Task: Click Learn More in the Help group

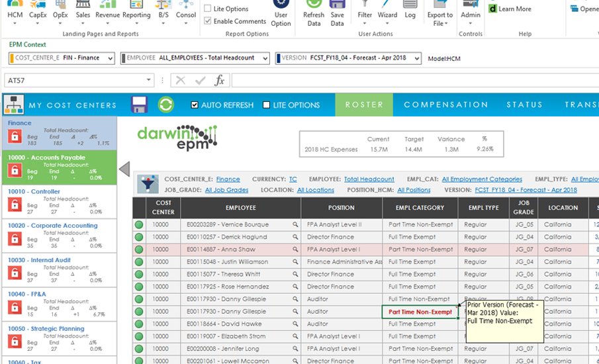Action: click(x=510, y=9)
